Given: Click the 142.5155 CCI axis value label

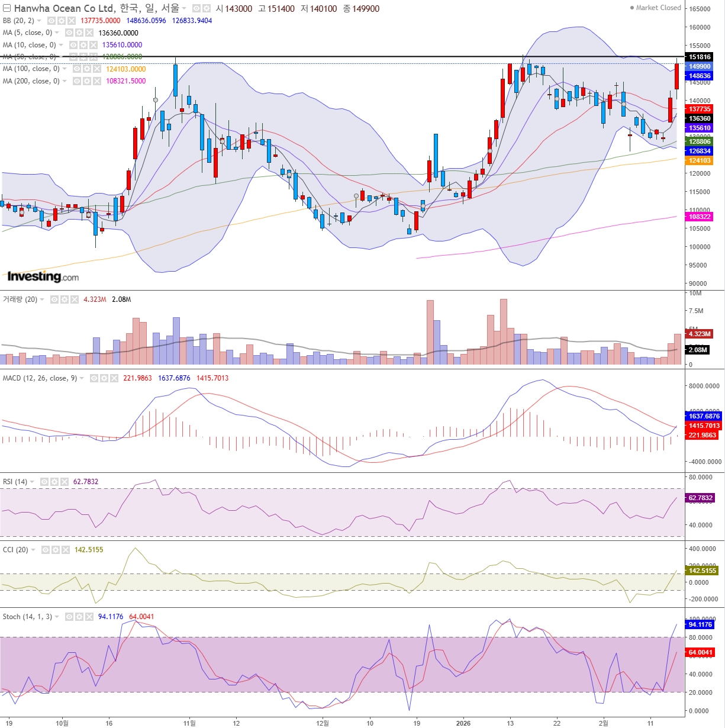Looking at the screenshot, I should click(x=702, y=571).
